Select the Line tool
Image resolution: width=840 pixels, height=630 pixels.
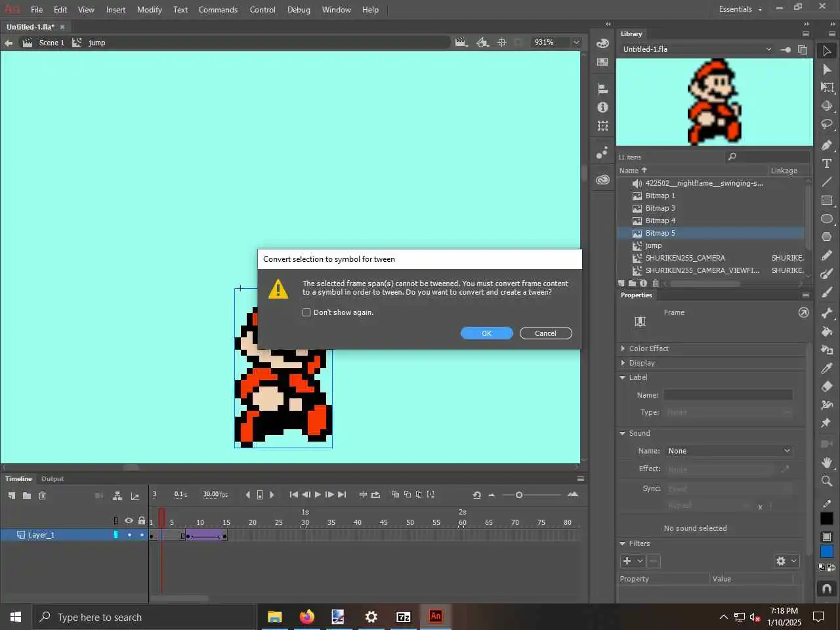(x=827, y=182)
